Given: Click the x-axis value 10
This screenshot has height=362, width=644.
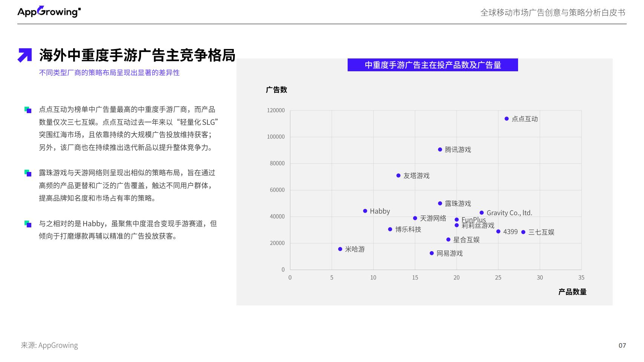Looking at the screenshot, I should coord(373,278).
